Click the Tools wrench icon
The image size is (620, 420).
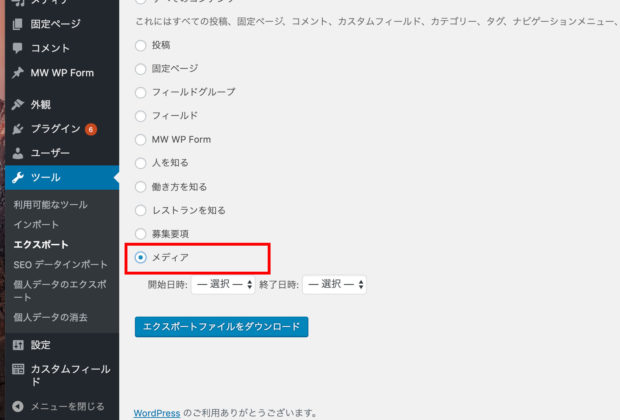click(18, 178)
